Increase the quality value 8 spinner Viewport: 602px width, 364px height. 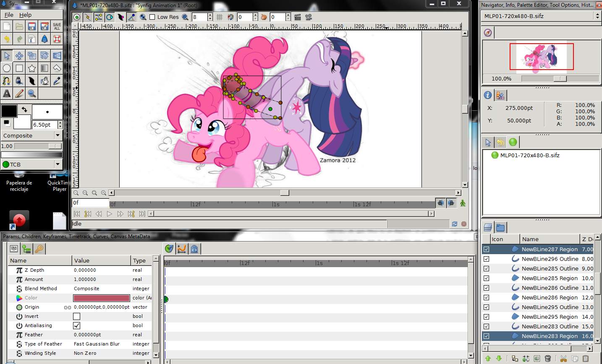210,15
